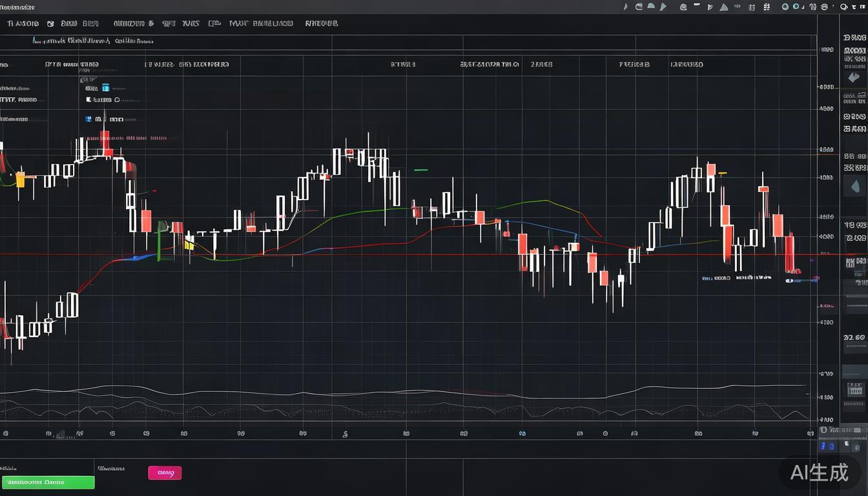Toggle the dark blue square indicator checkbox
868x496 pixels.
pos(88,119)
